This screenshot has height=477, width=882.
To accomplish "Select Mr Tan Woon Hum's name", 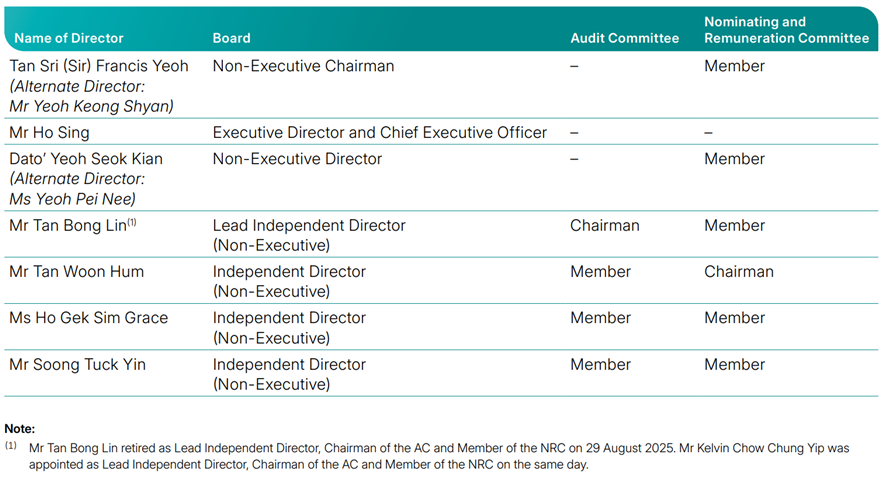I will tap(76, 272).
